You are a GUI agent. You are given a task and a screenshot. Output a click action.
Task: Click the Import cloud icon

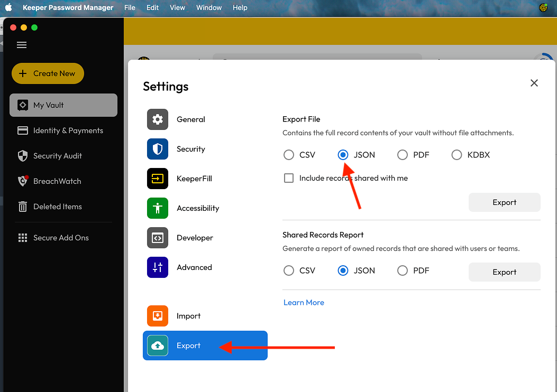point(158,316)
